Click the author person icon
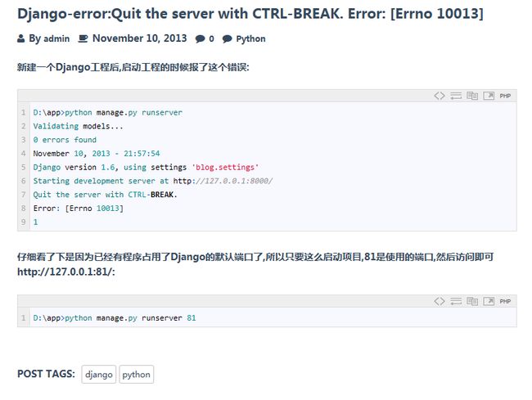This screenshot has height=400, width=532. 21,38
